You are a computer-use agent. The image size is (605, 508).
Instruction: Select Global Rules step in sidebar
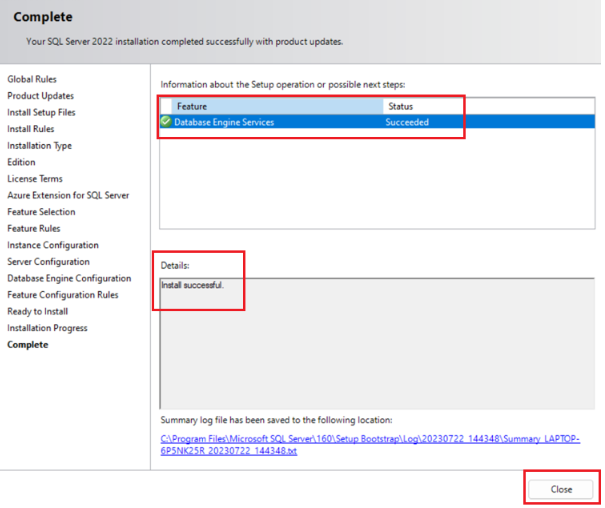click(32, 79)
